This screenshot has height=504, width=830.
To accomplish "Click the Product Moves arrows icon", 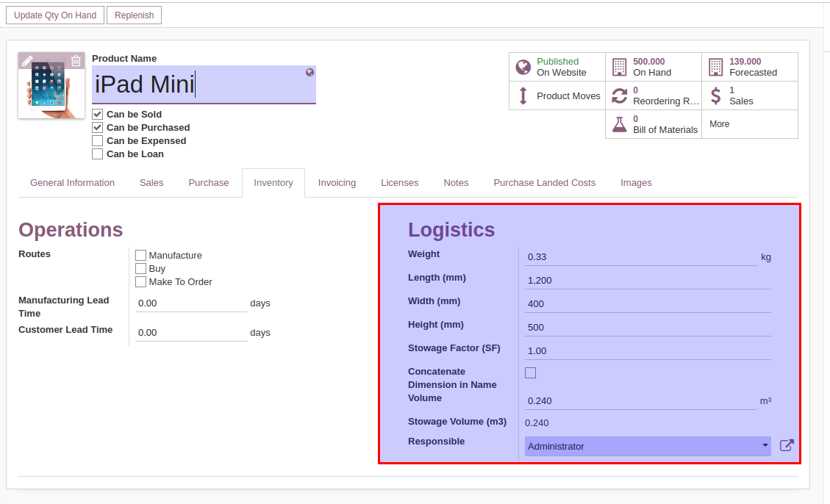I will (523, 96).
